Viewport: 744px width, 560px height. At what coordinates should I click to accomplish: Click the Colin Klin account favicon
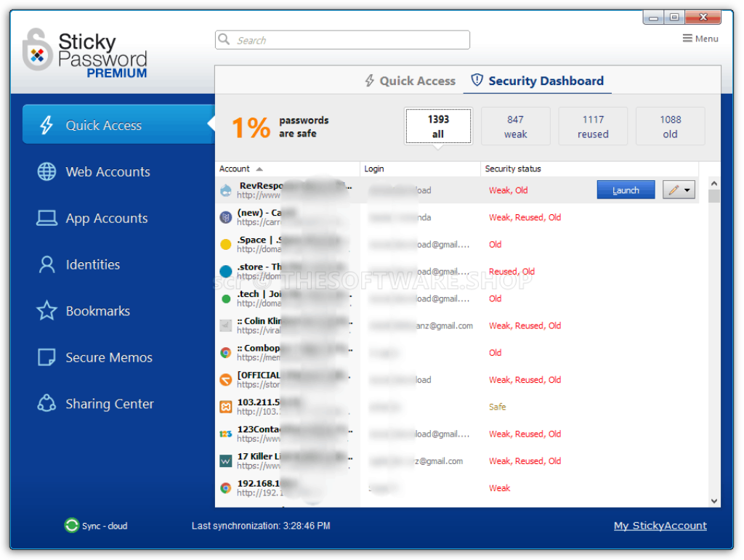[x=226, y=325]
